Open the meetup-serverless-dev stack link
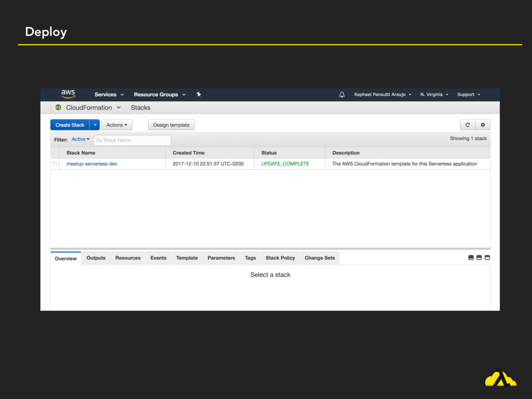This screenshot has height=399, width=532. click(92, 164)
